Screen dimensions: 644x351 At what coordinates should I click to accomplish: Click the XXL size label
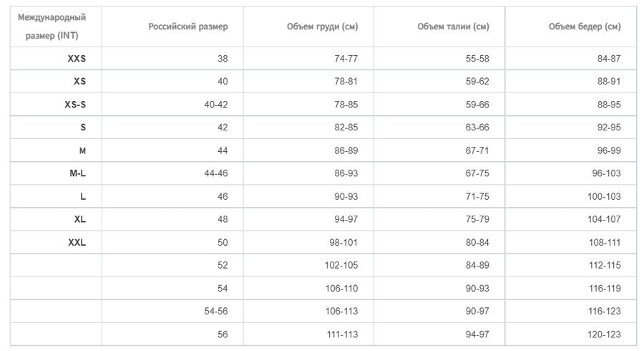click(x=77, y=243)
